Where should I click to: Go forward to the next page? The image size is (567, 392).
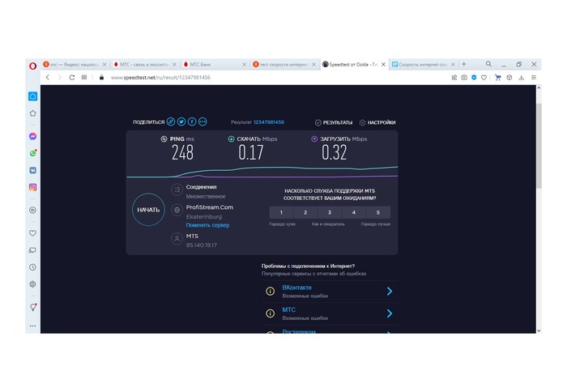(60, 78)
